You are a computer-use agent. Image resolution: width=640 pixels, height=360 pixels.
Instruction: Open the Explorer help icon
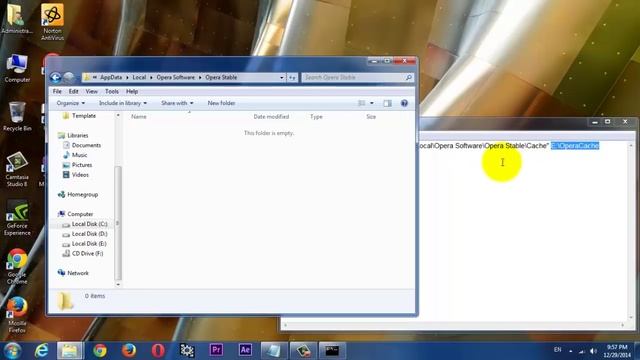coord(404,103)
